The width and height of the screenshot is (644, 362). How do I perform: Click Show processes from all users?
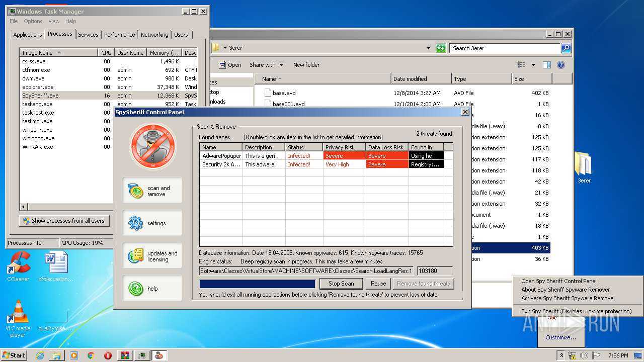64,221
